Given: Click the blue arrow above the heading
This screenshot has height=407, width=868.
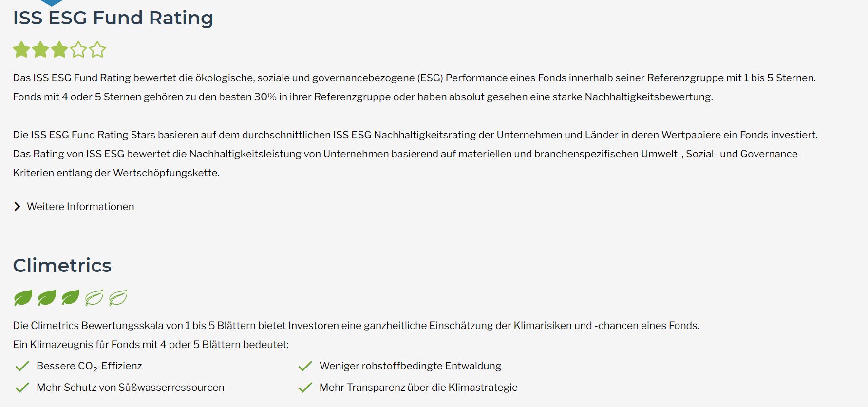Looking at the screenshot, I should tap(51, 2).
